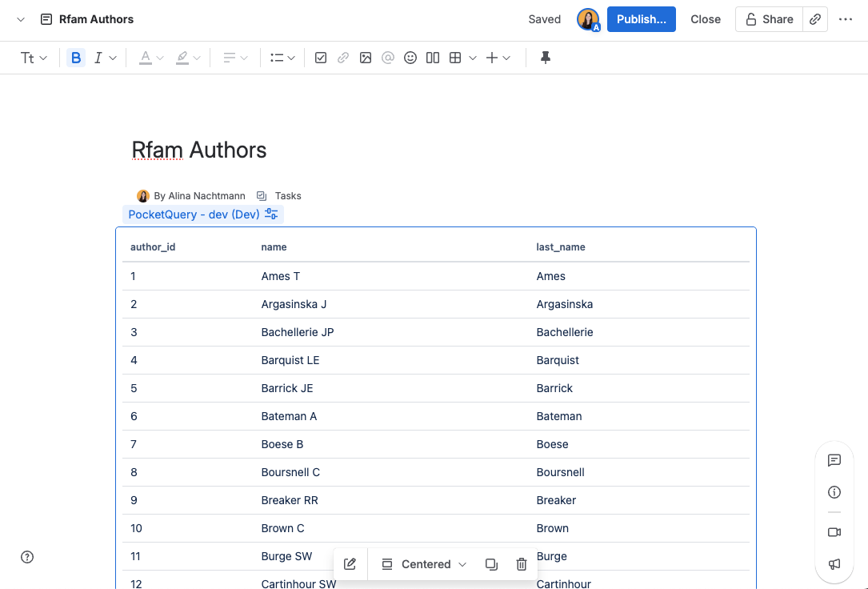Insert an image from the toolbar
Screen dimensions: 868x589
click(x=366, y=57)
